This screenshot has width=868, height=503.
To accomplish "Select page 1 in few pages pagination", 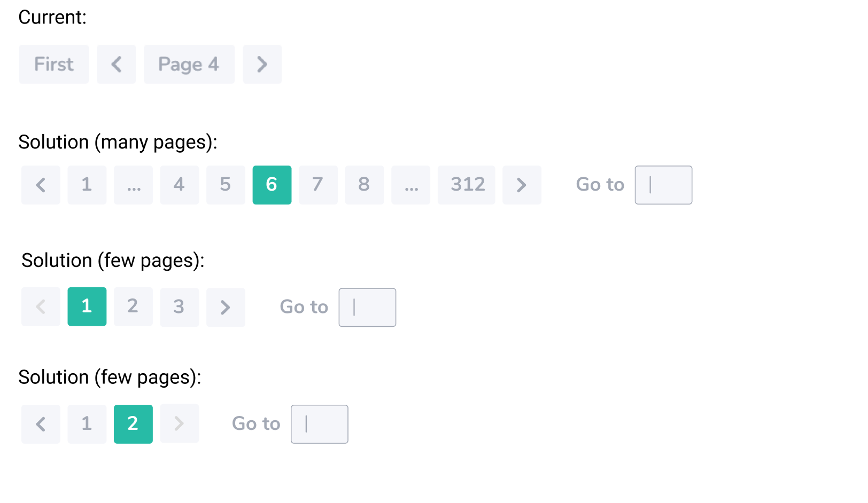I will (87, 307).
